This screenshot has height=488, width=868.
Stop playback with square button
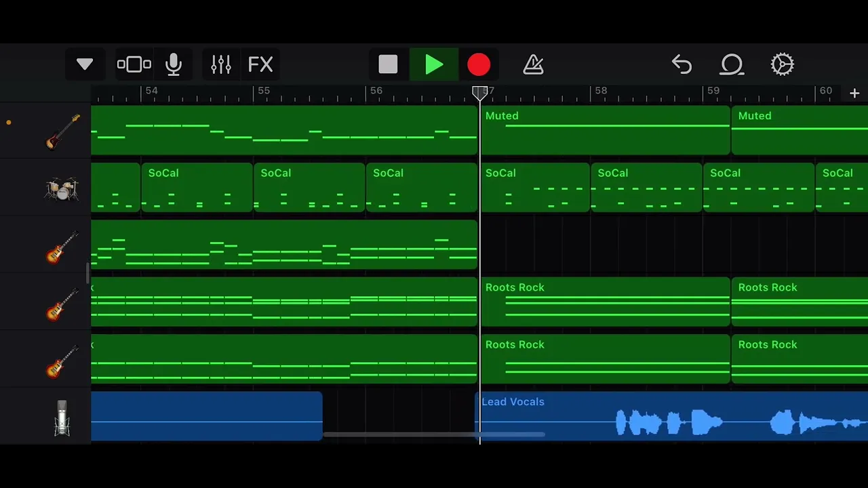pyautogui.click(x=388, y=64)
